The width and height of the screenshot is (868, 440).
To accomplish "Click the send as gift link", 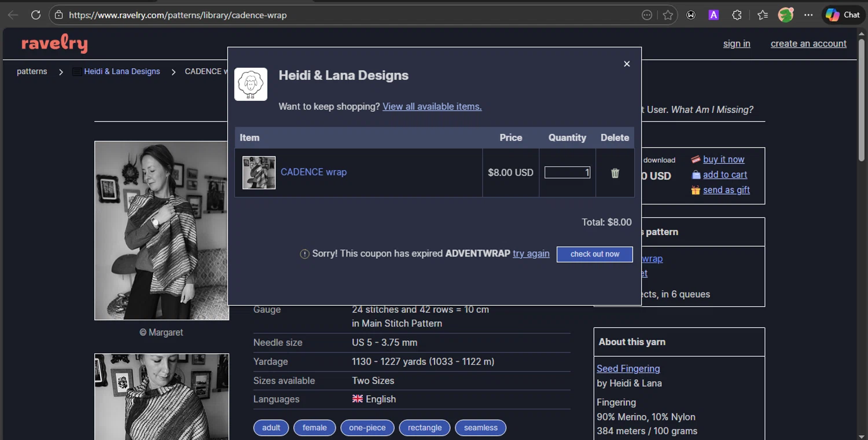I will (726, 189).
